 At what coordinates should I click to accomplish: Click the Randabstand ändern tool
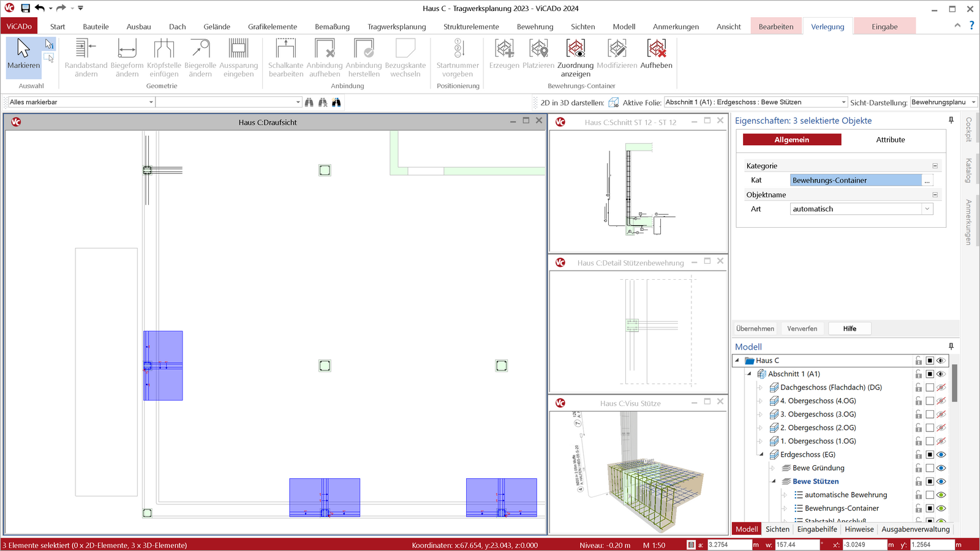pyautogui.click(x=86, y=58)
